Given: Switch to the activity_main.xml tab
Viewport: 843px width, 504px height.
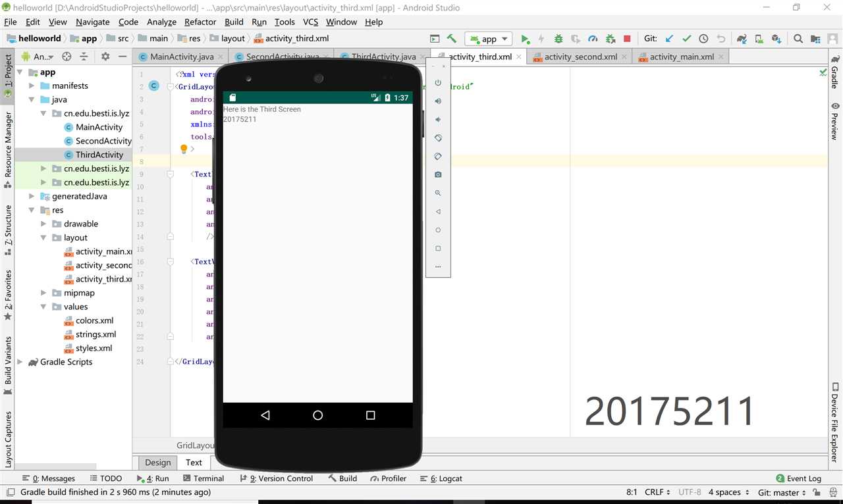Looking at the screenshot, I should (681, 57).
